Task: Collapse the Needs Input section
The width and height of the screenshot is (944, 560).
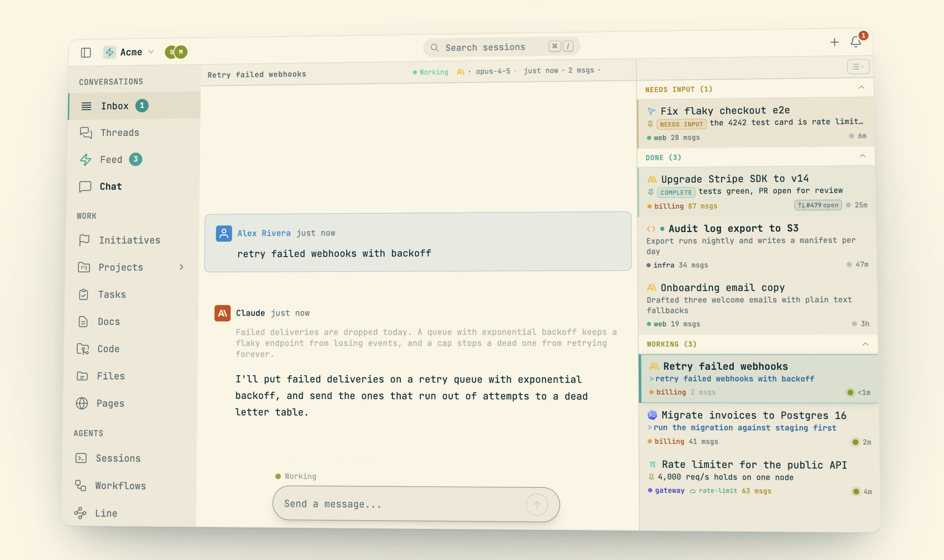Action: [x=861, y=87]
